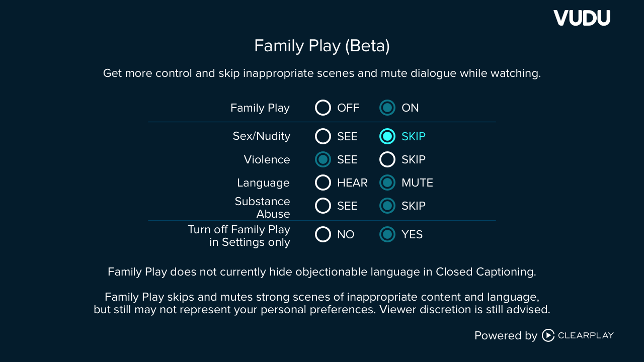This screenshot has width=644, height=362.
Task: Click the Sex/Nudity row label
Action: pos(261,136)
